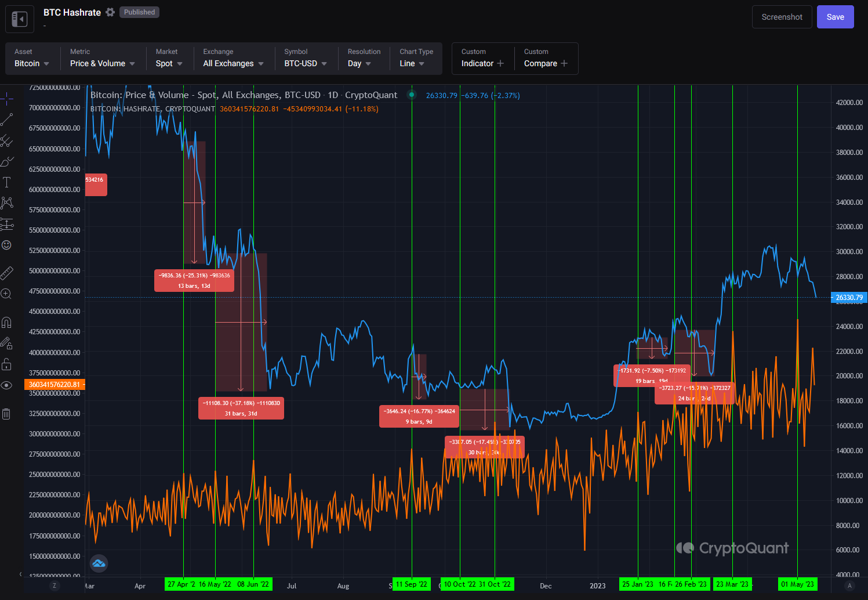Click the Published status badge
868x600 pixels.
point(139,12)
